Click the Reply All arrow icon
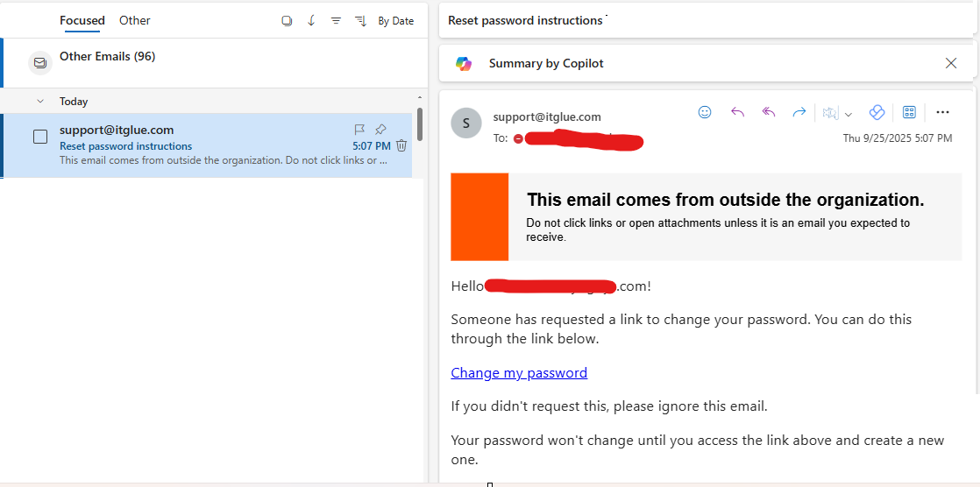 [x=769, y=112]
